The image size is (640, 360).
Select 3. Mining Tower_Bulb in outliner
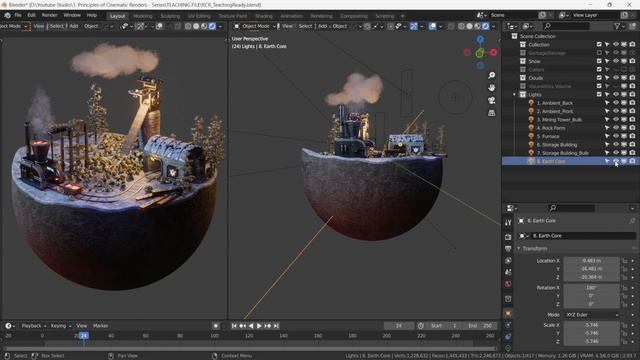click(559, 120)
